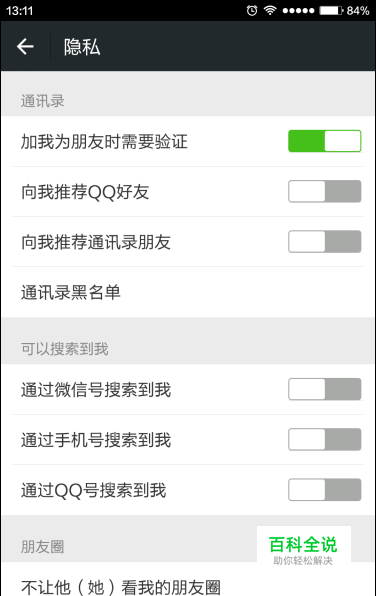Tap the 百科全说 watermark logo
The image size is (376, 596).
click(303, 549)
